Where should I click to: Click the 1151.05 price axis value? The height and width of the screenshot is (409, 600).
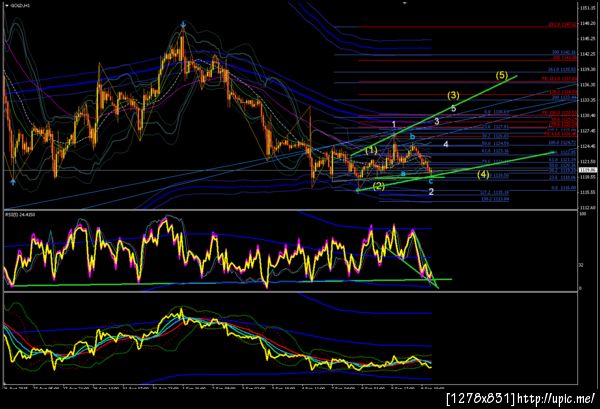pyautogui.click(x=586, y=8)
